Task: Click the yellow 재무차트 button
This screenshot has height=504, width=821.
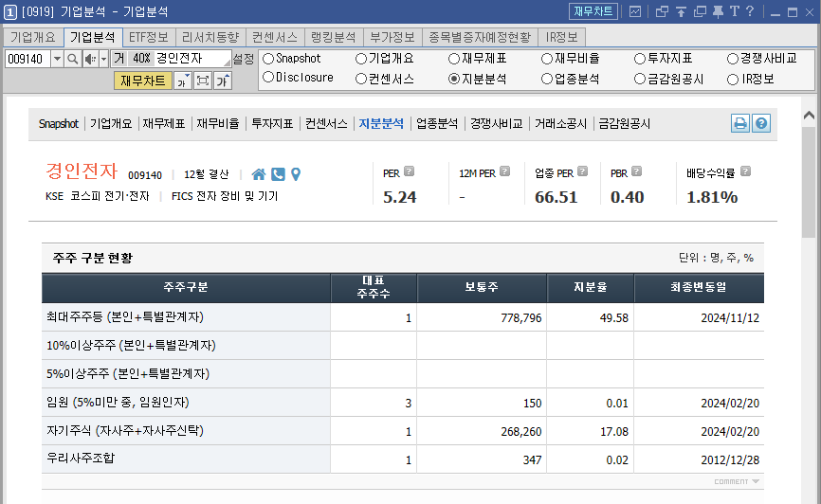Action: coord(143,81)
